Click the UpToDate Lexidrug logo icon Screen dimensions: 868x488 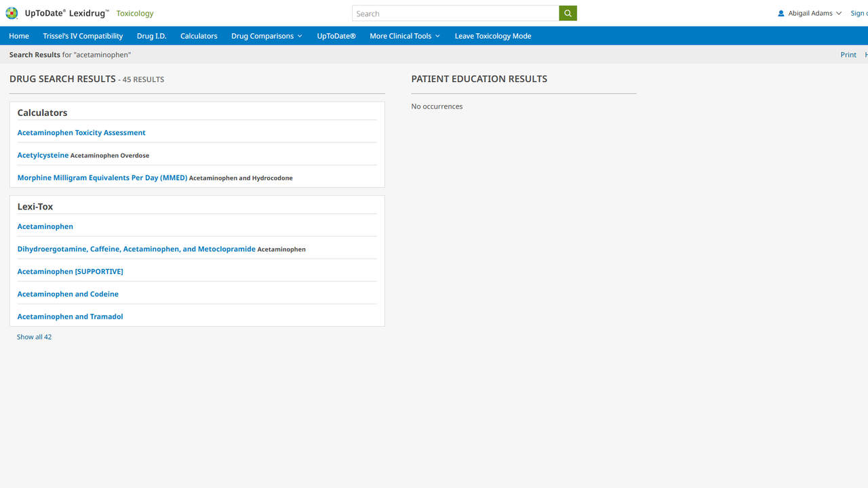pyautogui.click(x=12, y=14)
